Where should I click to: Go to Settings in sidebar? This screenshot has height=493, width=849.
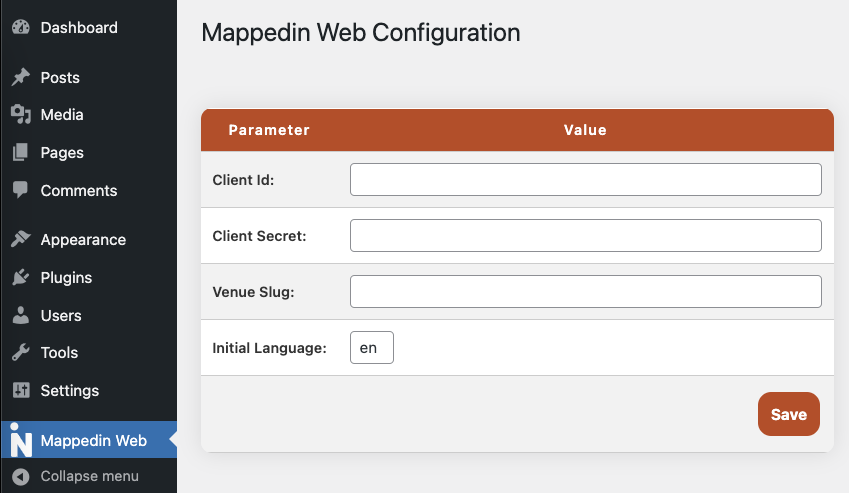[x=70, y=391]
